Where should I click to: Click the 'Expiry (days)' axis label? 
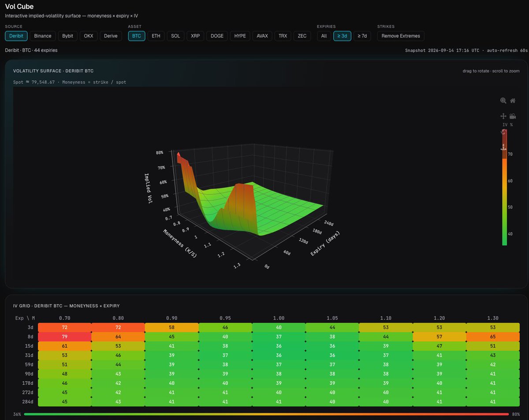coord(325,243)
